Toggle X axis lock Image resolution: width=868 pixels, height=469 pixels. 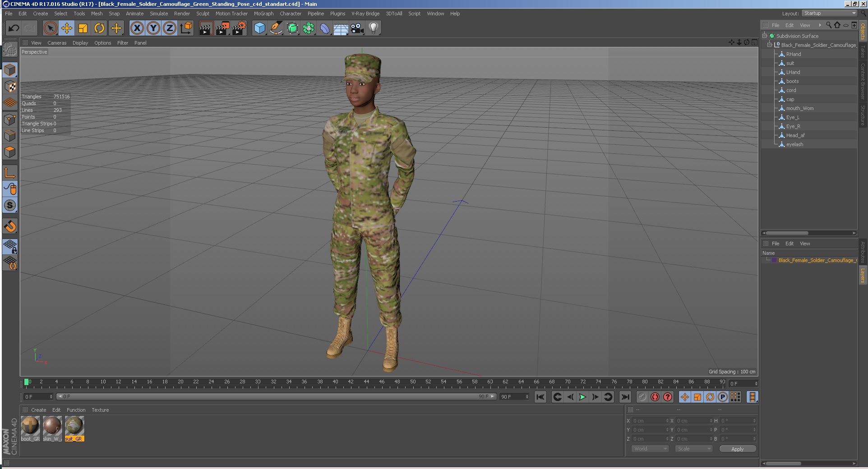(x=137, y=28)
